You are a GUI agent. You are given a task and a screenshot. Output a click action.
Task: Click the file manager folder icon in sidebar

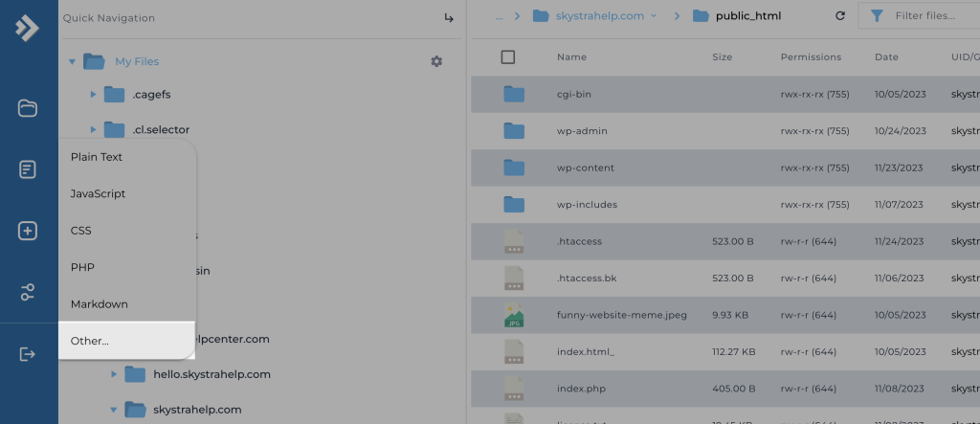tap(28, 108)
